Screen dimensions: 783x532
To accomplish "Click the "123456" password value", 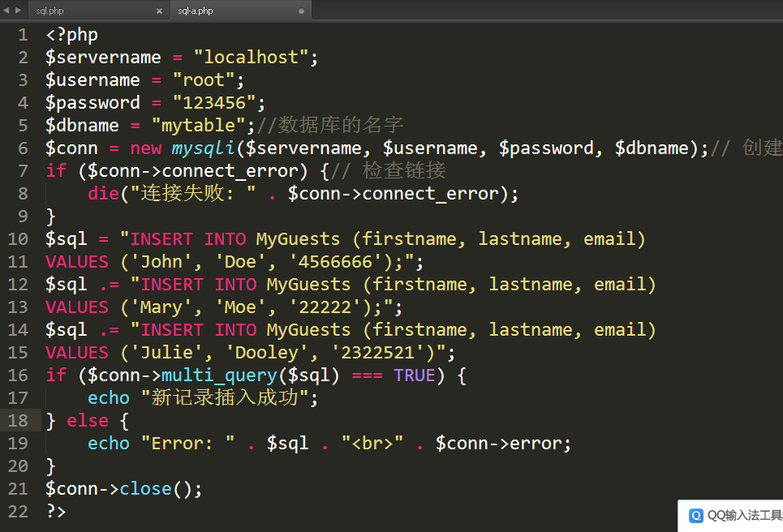I will click(x=214, y=103).
